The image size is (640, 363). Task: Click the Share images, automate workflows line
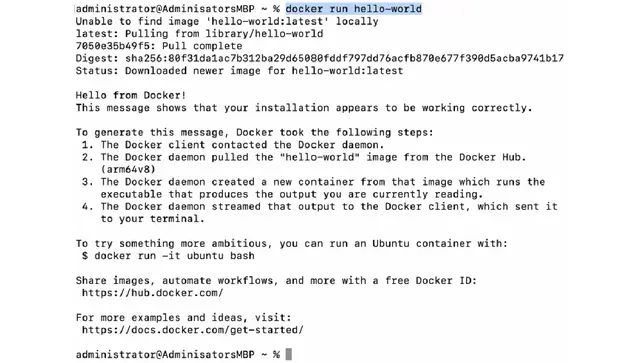pyautogui.click(x=276, y=281)
